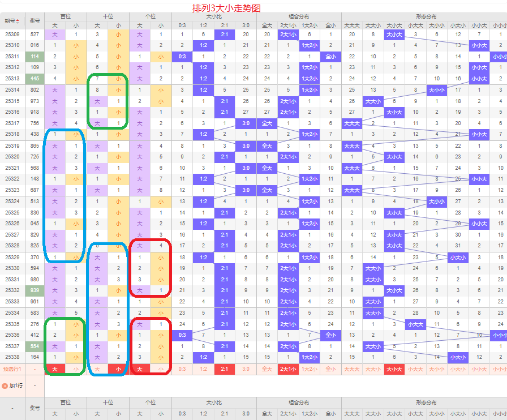Click 百位 group header above row 25309
This screenshot has width=507, height=420.
coord(66,16)
